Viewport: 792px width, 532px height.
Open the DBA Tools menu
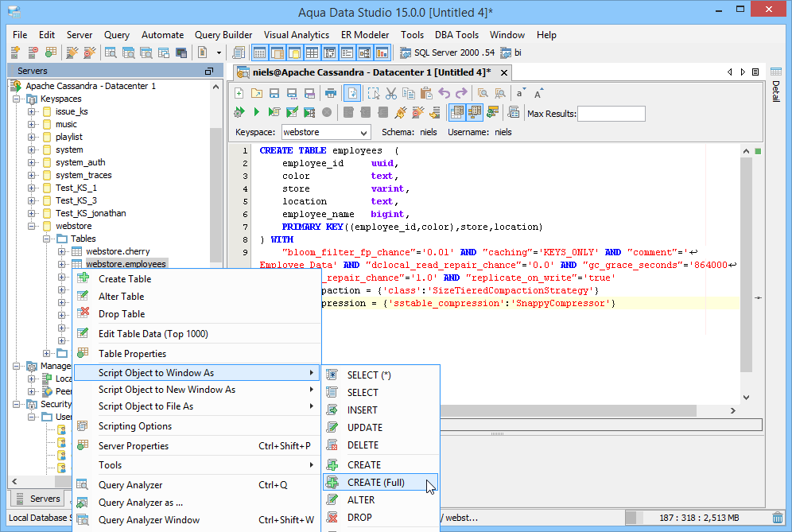click(456, 35)
